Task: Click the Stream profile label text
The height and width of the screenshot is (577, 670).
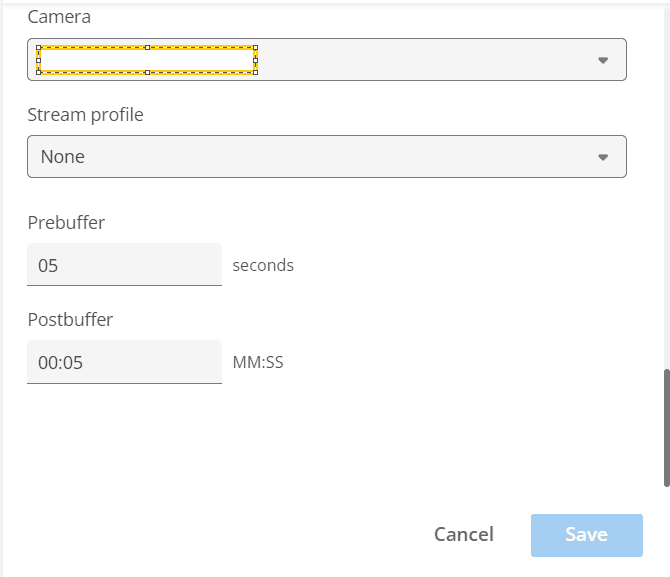Action: click(x=85, y=115)
